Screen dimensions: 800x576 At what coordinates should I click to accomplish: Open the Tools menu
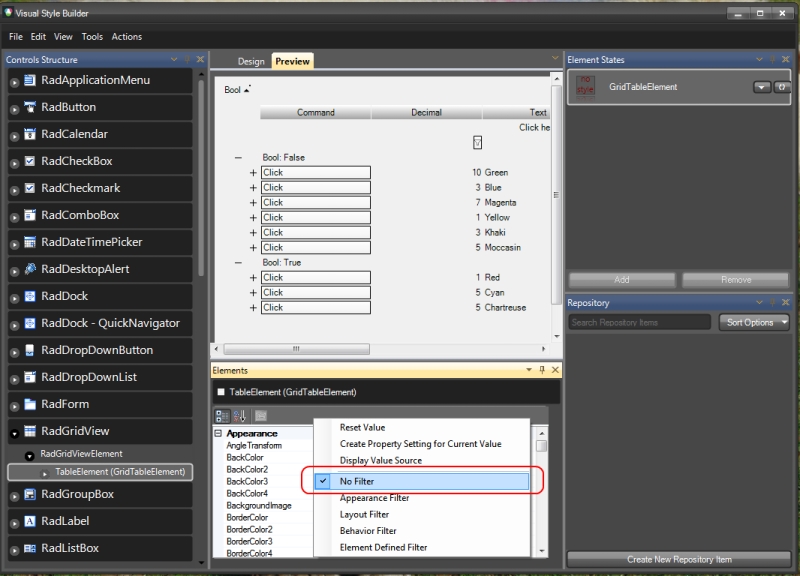click(92, 37)
